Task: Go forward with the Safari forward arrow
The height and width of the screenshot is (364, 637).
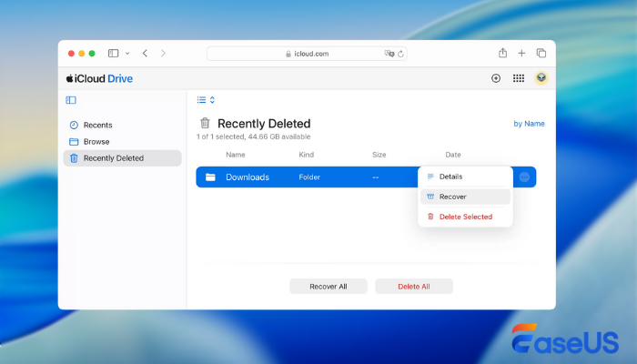Action: 163,53
